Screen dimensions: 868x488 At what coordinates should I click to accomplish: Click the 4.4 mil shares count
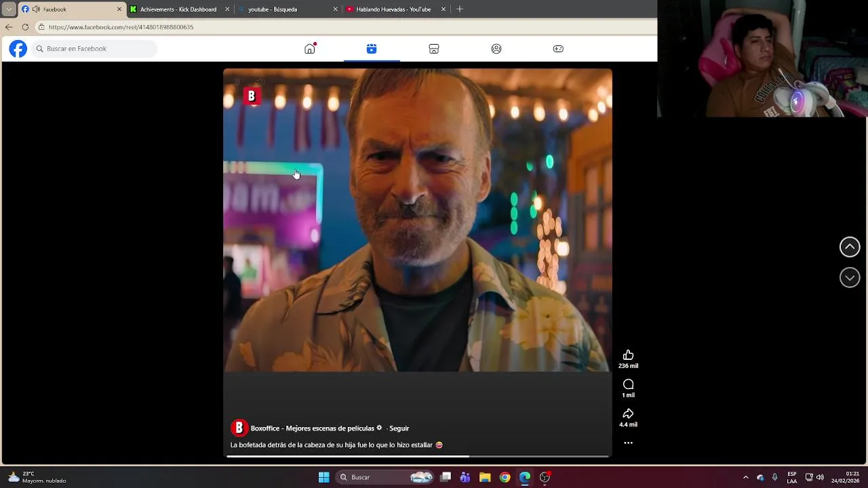(628, 425)
